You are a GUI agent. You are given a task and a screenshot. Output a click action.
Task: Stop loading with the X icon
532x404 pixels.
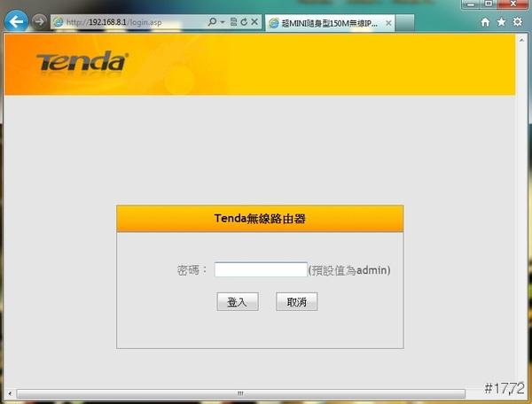[254, 22]
